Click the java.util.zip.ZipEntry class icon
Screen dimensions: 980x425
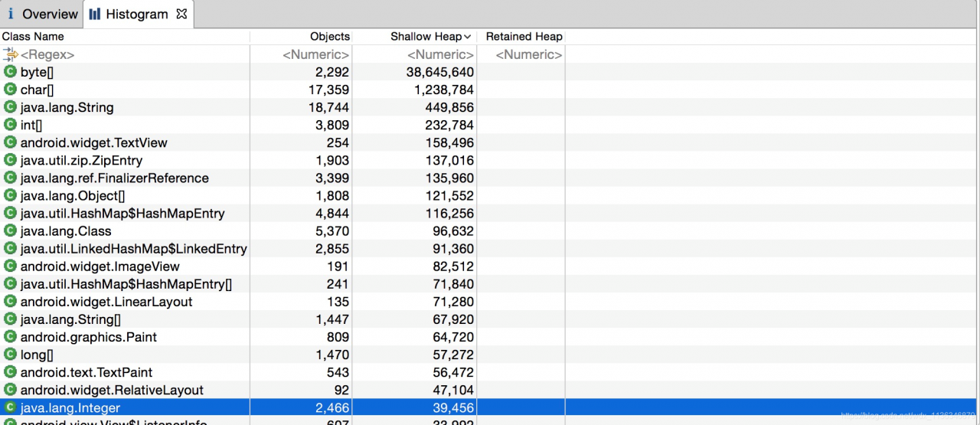(10, 160)
